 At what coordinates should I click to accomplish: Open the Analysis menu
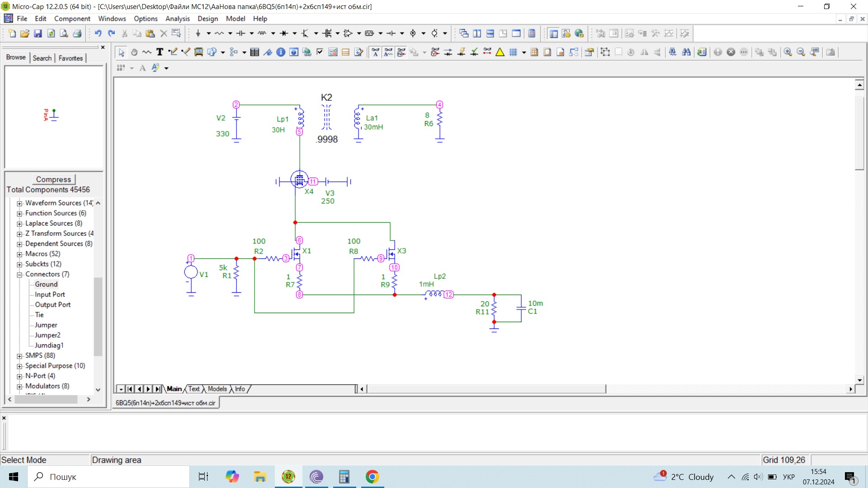tap(177, 19)
